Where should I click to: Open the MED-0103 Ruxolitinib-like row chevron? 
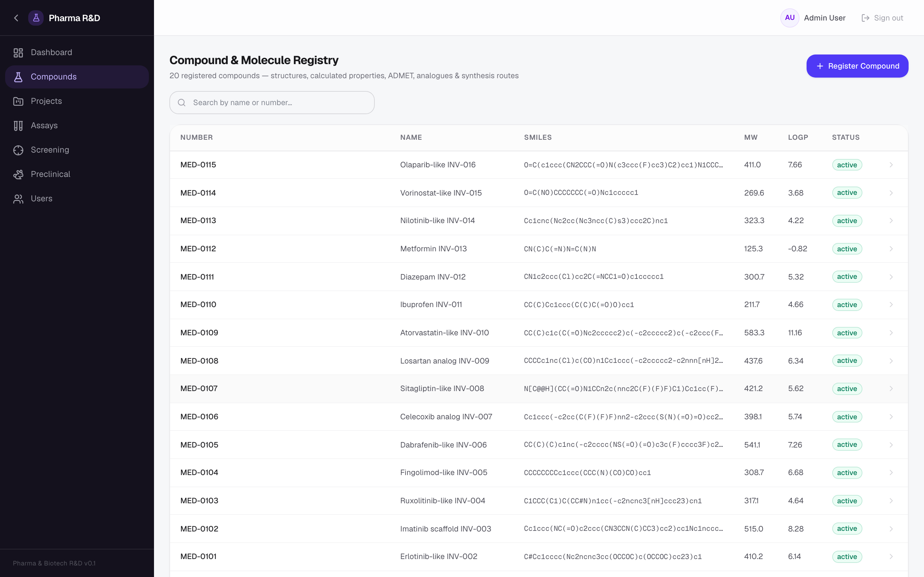pos(891,501)
